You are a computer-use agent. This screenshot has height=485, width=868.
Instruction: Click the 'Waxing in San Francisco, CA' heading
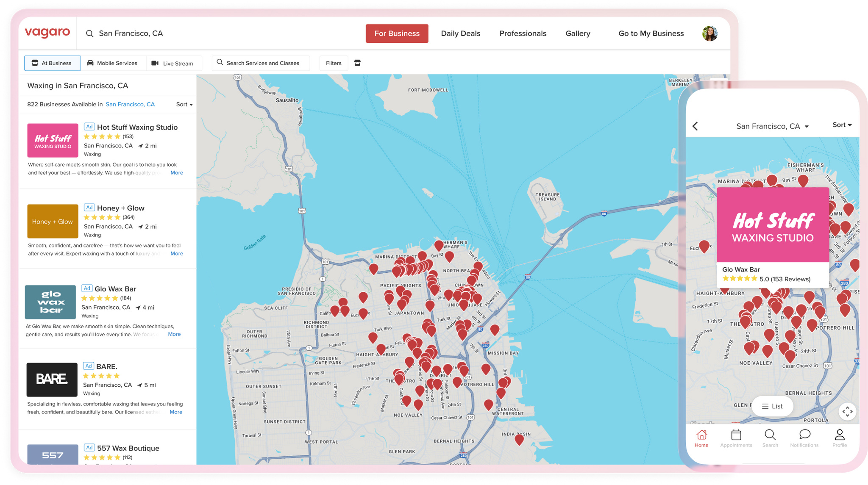pos(78,86)
